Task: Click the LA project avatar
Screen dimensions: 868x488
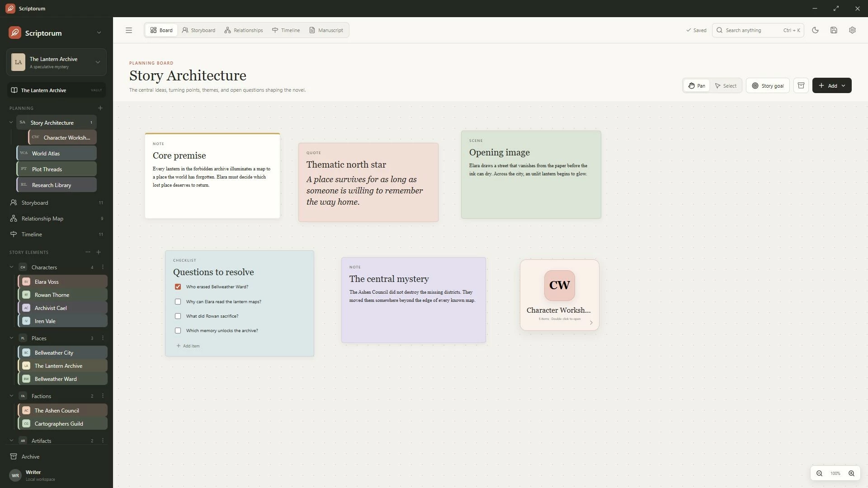Action: [18, 62]
